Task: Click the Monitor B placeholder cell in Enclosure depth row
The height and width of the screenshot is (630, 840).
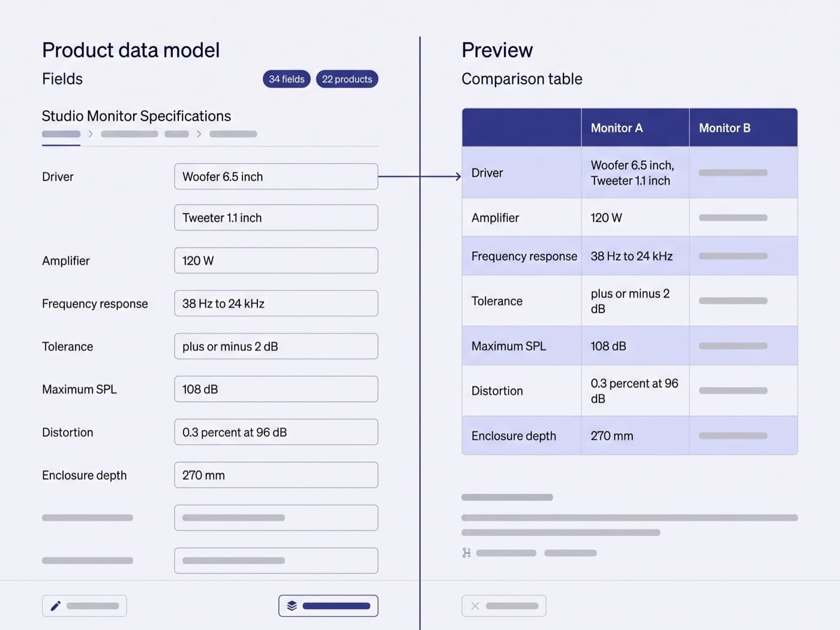Action: [x=743, y=436]
